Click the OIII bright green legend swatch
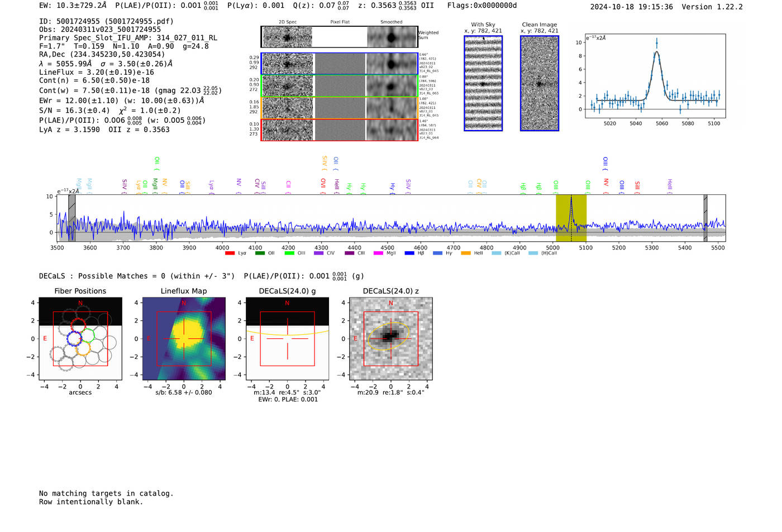Screen dimensions: 782x532 click(289, 253)
